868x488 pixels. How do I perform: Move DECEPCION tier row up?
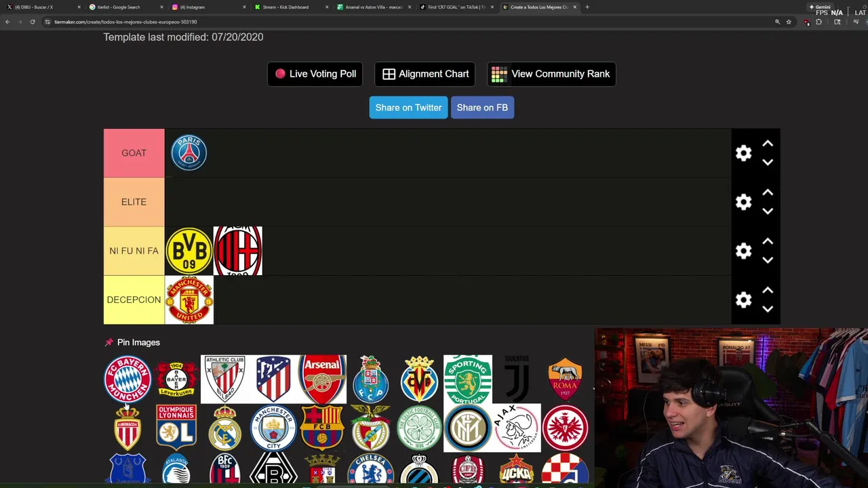[768, 290]
